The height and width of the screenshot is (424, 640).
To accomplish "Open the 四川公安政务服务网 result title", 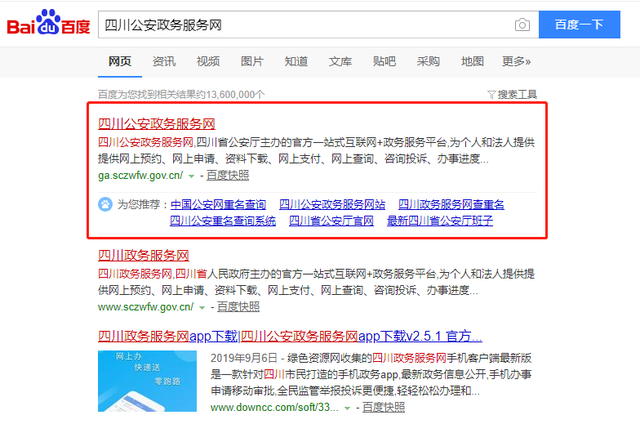I will click(x=157, y=124).
